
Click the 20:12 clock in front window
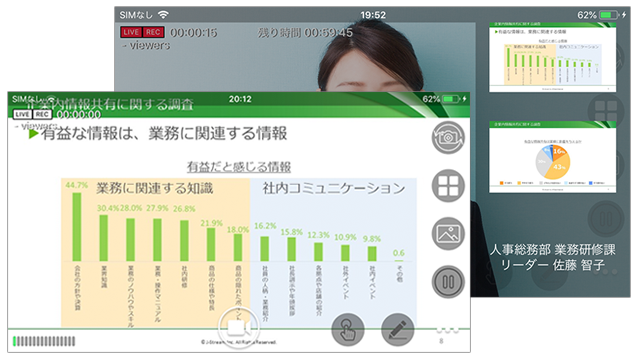[x=240, y=99]
